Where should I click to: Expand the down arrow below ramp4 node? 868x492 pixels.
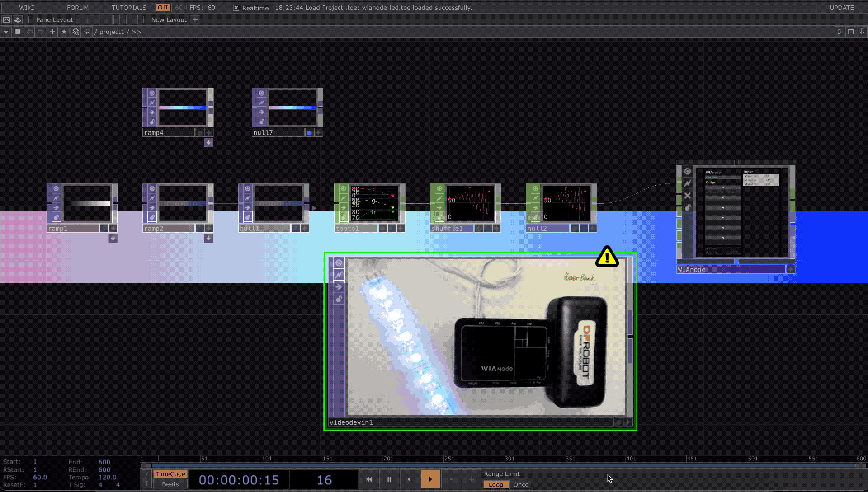coord(208,142)
